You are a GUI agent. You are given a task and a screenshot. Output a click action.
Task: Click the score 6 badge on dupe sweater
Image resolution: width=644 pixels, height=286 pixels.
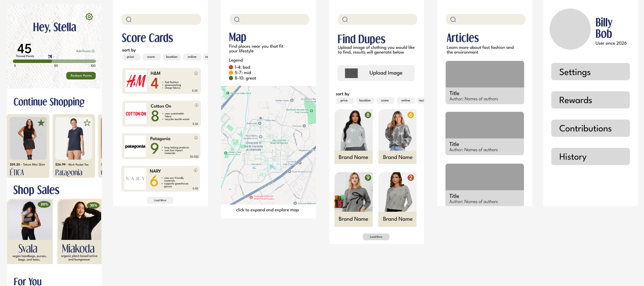[x=411, y=115]
